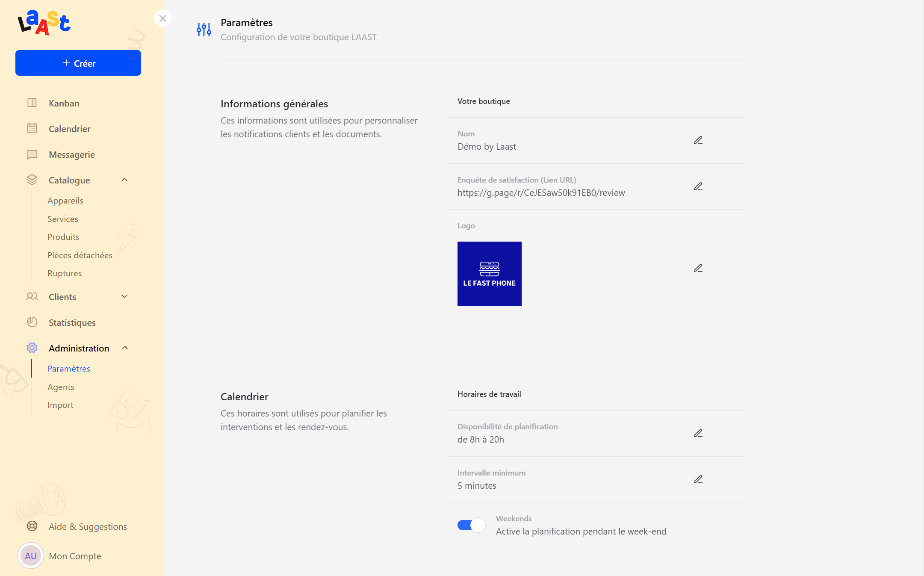
Task: Expand the Clients section chevron
Action: pos(124,296)
